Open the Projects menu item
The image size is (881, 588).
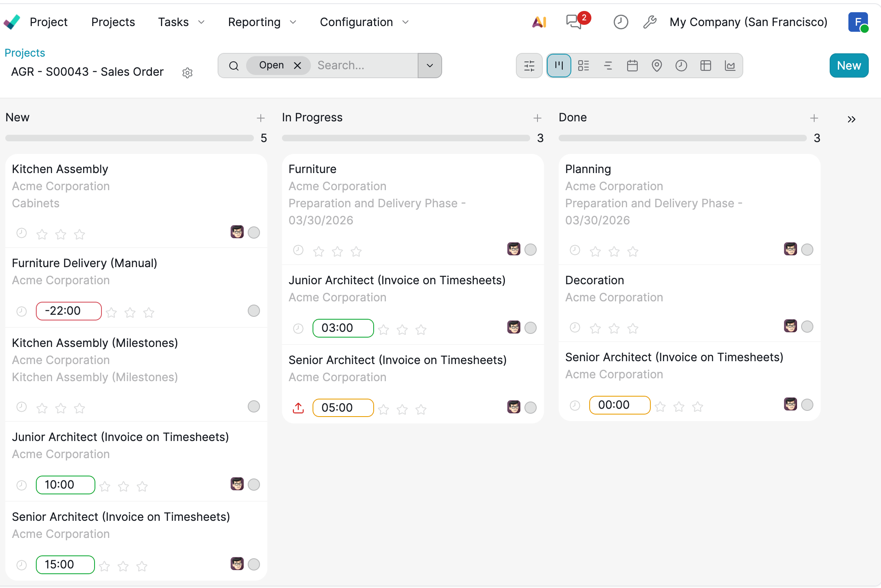[x=113, y=22]
